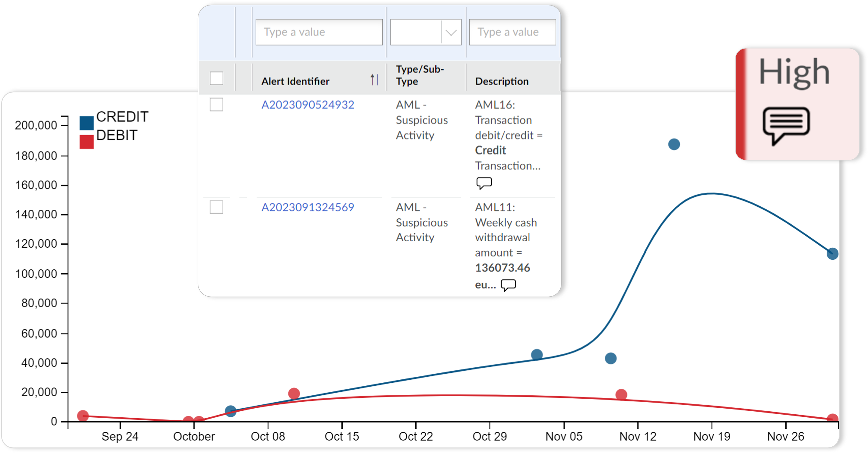Viewport: 868px width, 453px height.
Task: Select the debit data point near Oct 10
Action: point(294,393)
